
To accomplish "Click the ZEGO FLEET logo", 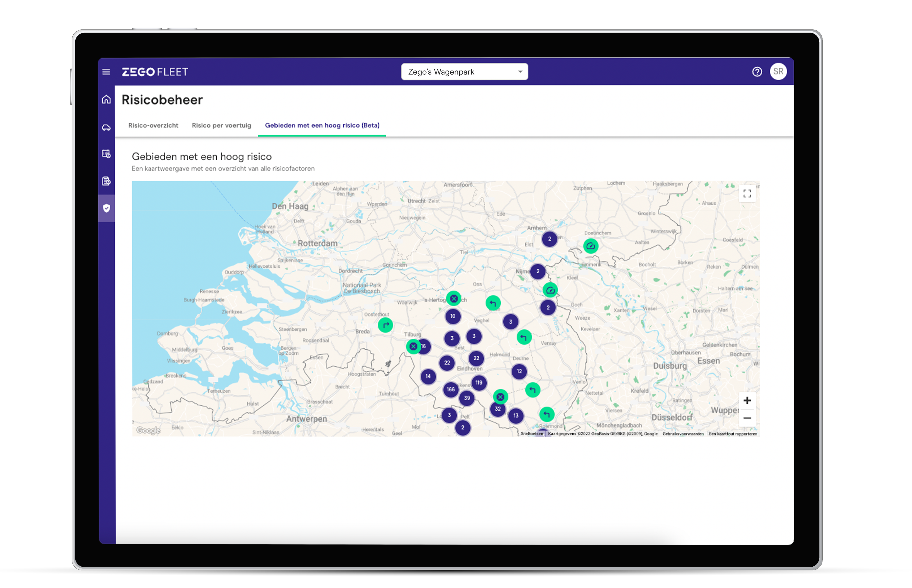I will [x=155, y=72].
